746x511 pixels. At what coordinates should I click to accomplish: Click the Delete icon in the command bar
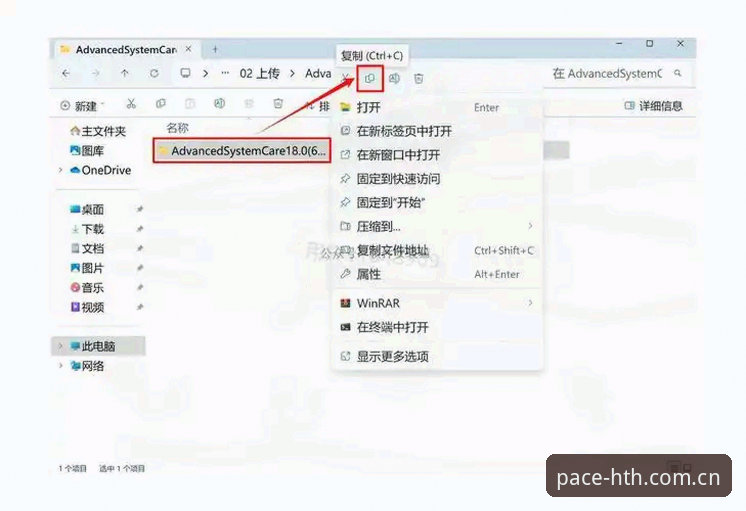(x=278, y=104)
